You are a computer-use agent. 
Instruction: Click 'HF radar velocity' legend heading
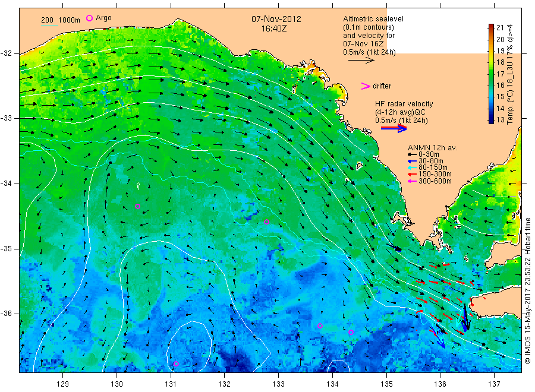(404, 103)
